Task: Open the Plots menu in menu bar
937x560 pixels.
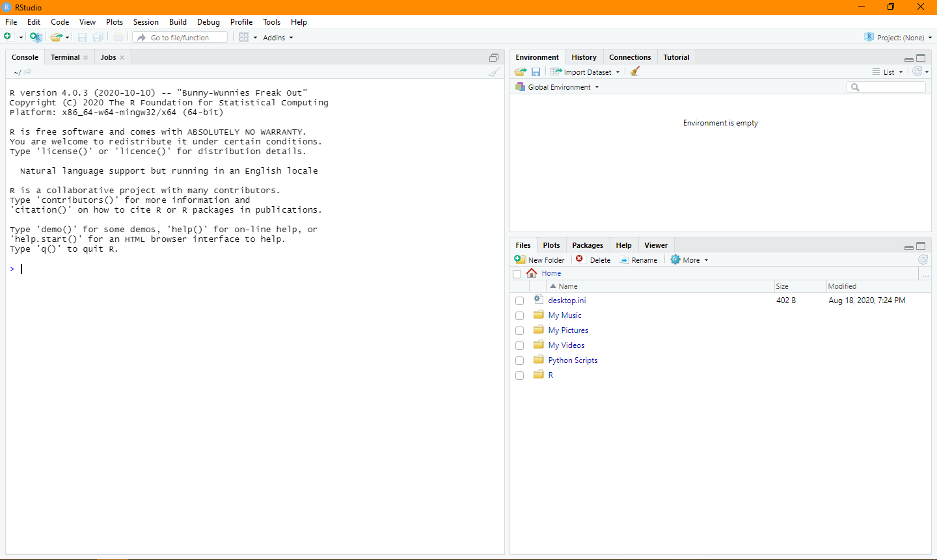Action: click(x=115, y=21)
